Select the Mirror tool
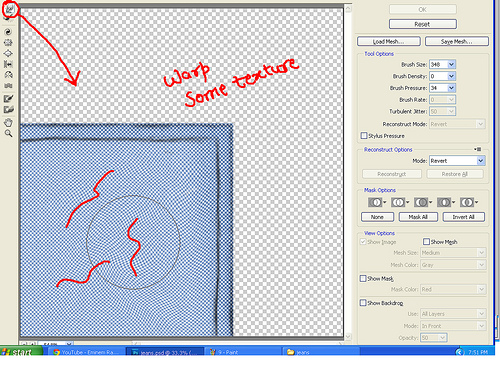This screenshot has width=500, height=371. (x=8, y=75)
